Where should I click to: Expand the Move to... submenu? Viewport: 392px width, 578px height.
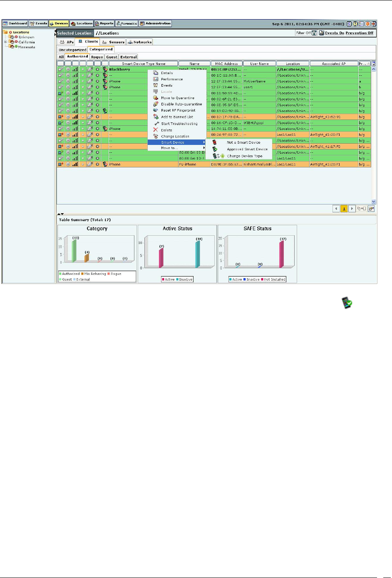(x=177, y=148)
